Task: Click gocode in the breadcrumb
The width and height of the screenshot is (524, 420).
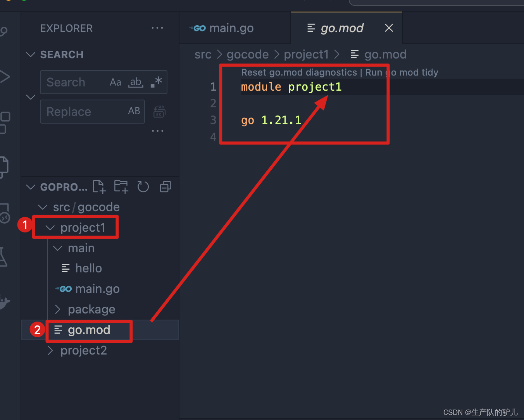Action: click(248, 55)
